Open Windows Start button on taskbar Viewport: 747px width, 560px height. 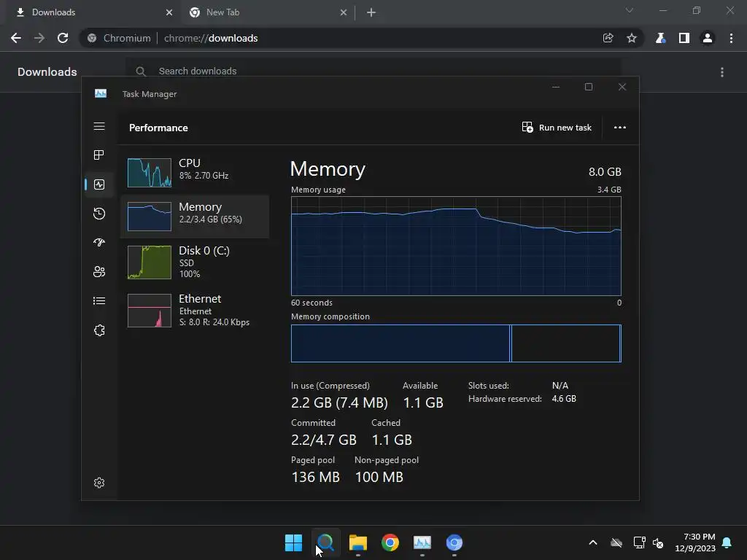click(x=293, y=542)
